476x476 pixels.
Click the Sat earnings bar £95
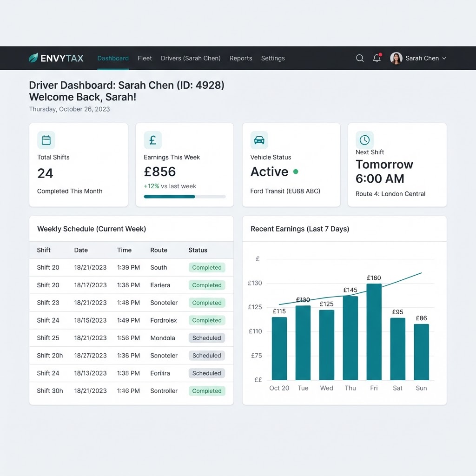click(x=398, y=349)
